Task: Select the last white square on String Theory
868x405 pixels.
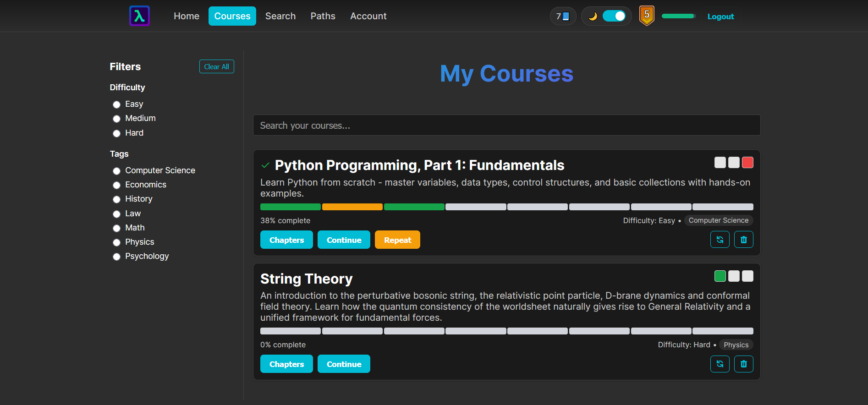Action: [747, 276]
